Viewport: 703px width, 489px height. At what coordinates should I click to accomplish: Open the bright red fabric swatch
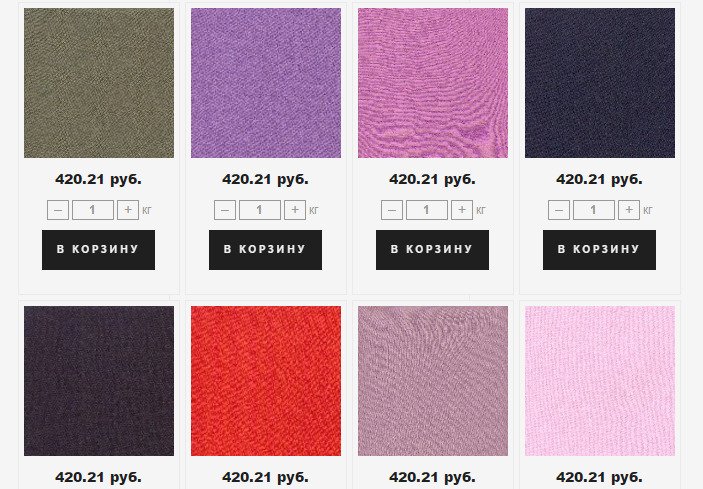click(x=266, y=381)
